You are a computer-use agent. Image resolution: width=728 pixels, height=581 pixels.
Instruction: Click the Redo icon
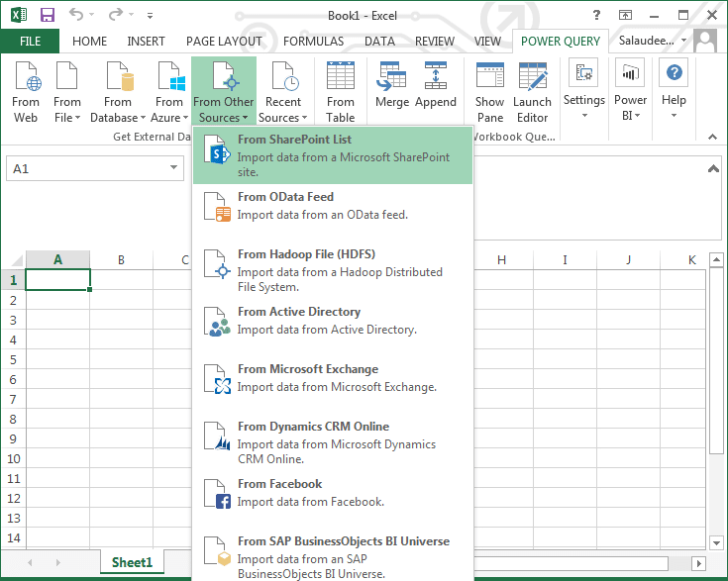click(115, 15)
